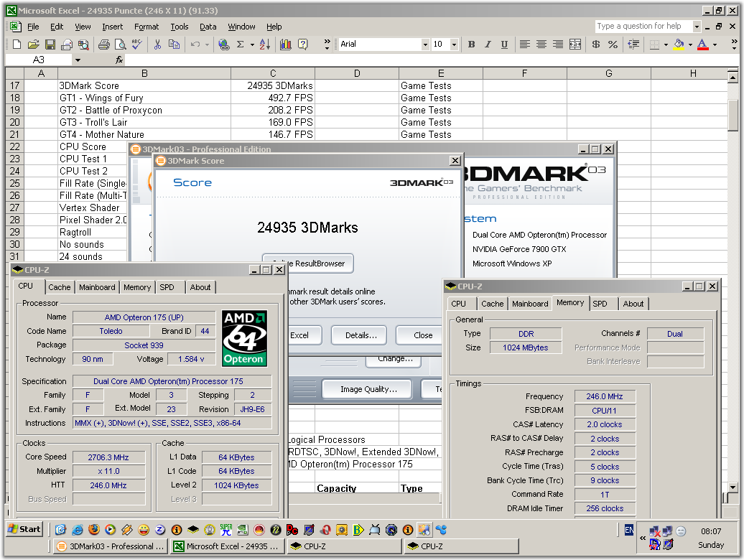Open the Data menu in Excel
The width and height of the screenshot is (744, 560).
[208, 27]
